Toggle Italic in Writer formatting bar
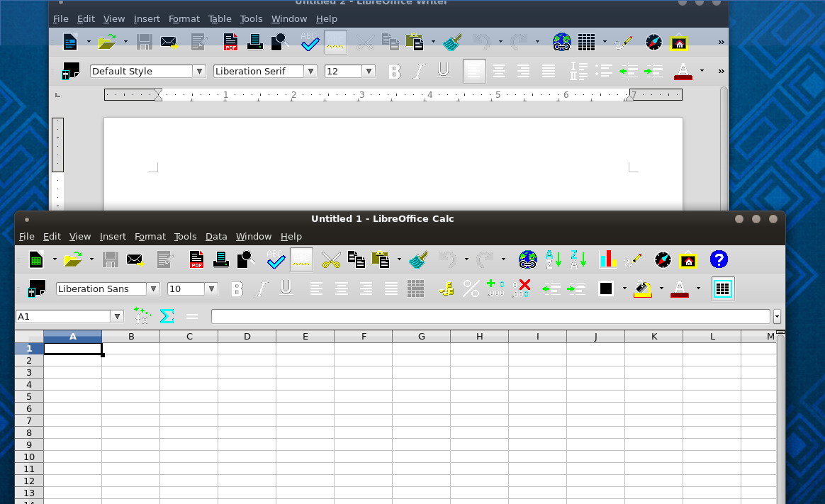The image size is (825, 504). tap(419, 70)
